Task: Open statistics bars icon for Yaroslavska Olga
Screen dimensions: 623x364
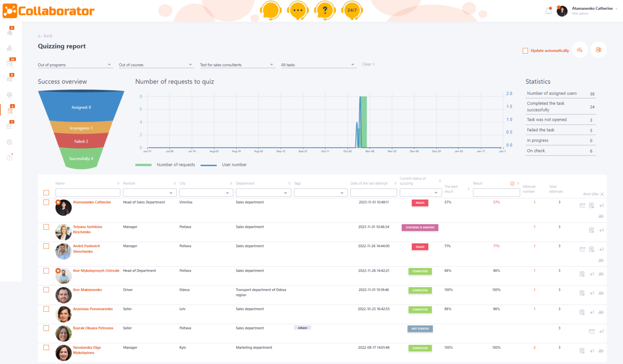Action: [601, 351]
